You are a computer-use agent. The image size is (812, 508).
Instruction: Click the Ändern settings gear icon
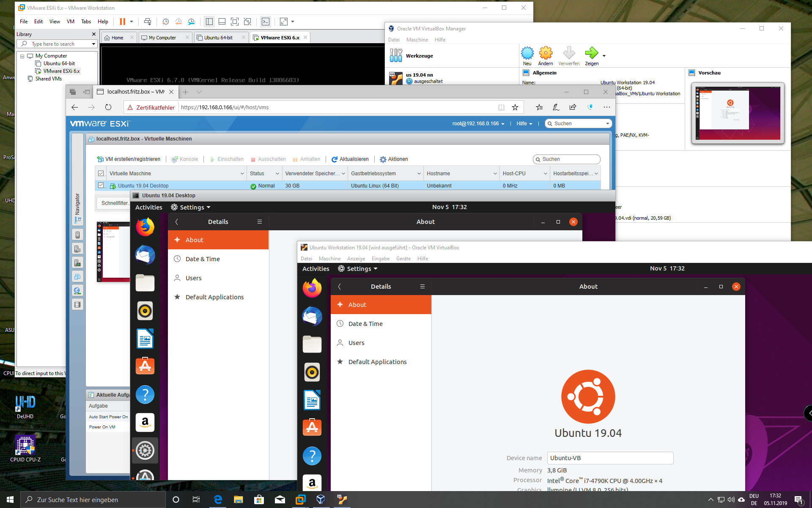(x=546, y=53)
